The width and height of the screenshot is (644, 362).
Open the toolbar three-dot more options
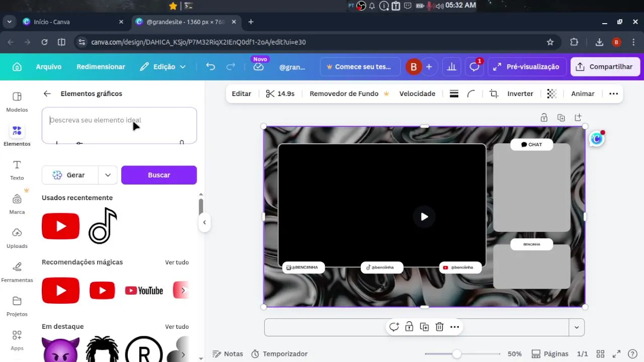coord(613,94)
